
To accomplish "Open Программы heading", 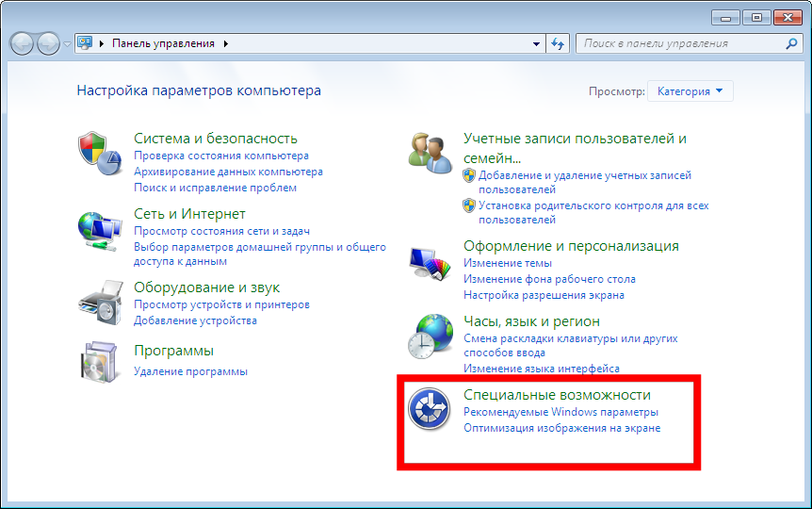I will tap(173, 351).
